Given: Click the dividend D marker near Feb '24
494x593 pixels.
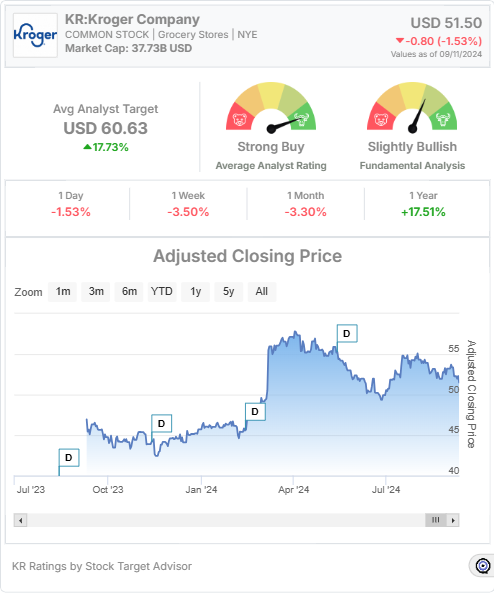Looking at the screenshot, I should (x=255, y=411).
